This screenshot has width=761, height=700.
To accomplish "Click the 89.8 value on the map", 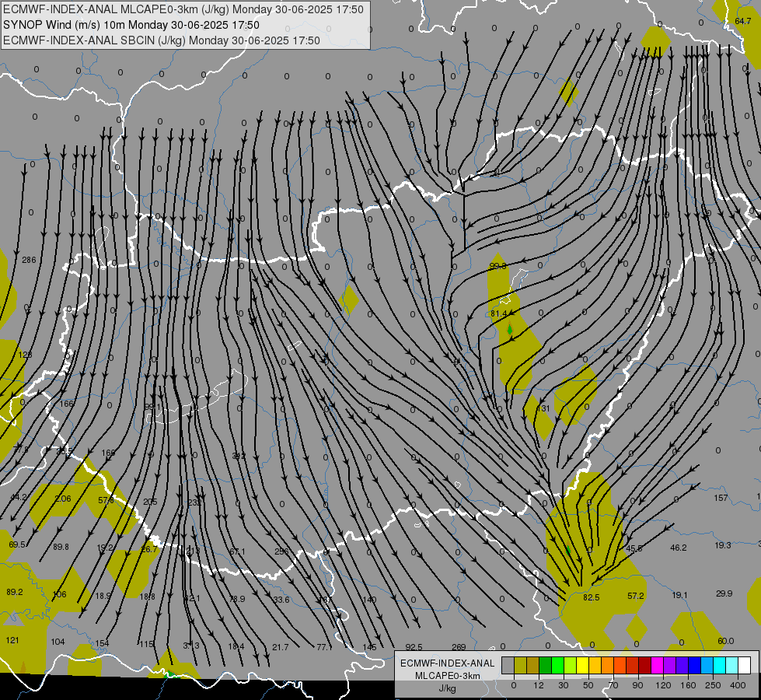I will 61,547.
